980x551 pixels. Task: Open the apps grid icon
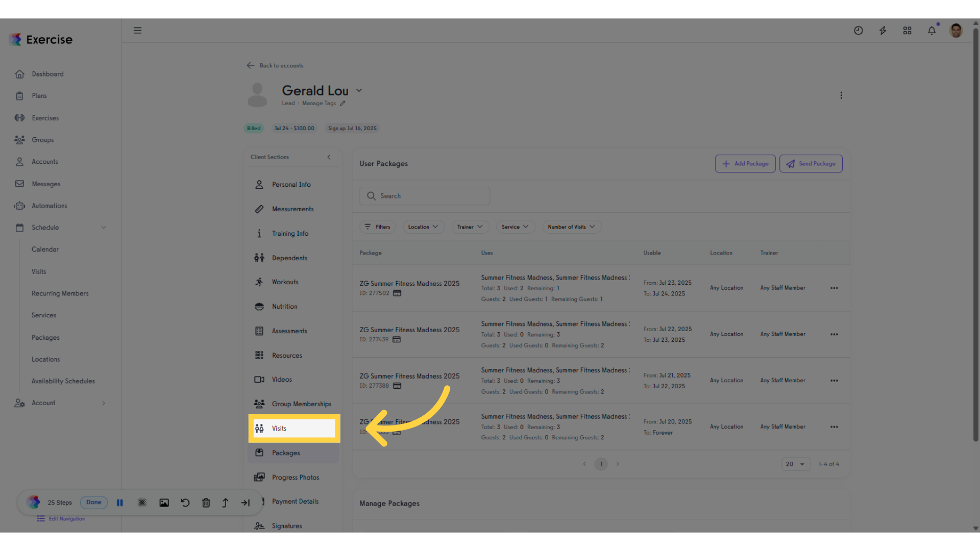pyautogui.click(x=907, y=31)
